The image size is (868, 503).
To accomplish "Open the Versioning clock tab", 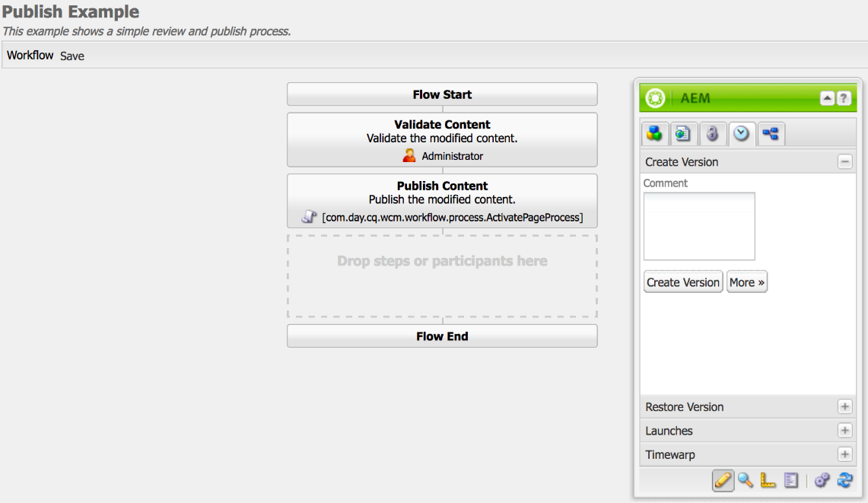I will coord(742,134).
